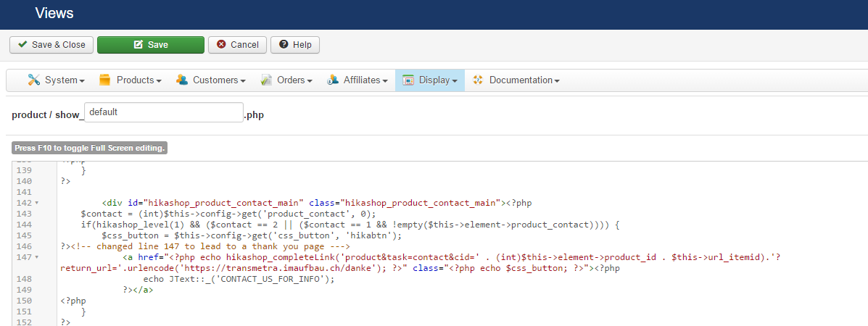Click line number 144 in the editor gutter
Image resolution: width=868 pixels, height=326 pixels.
click(x=25, y=225)
